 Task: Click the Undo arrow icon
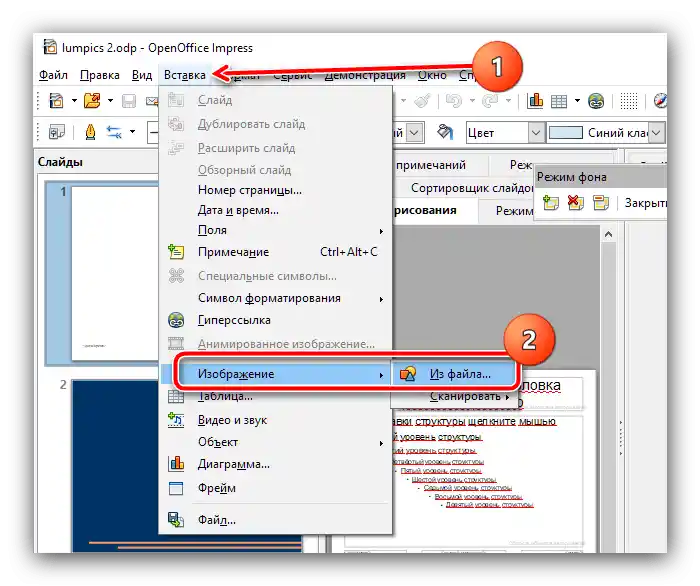(454, 101)
